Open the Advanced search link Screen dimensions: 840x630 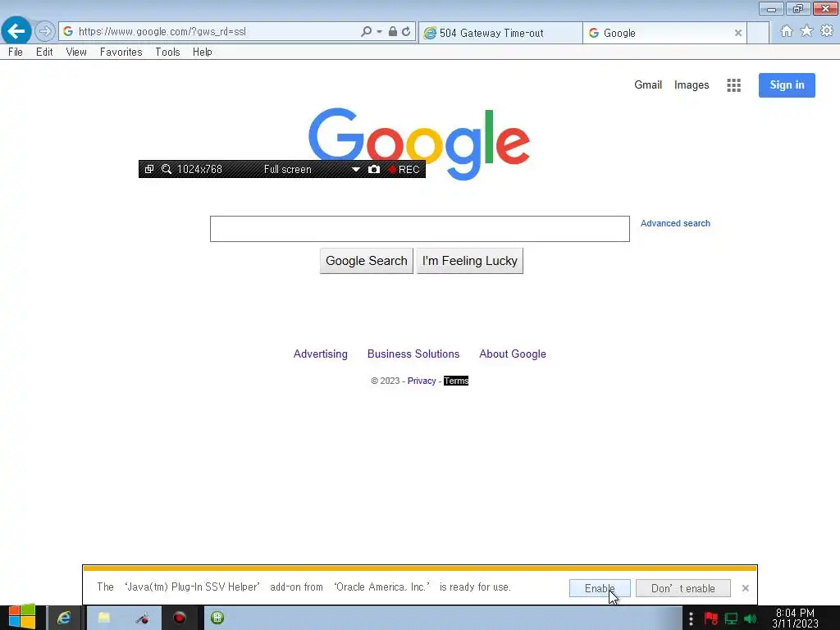pyautogui.click(x=676, y=223)
